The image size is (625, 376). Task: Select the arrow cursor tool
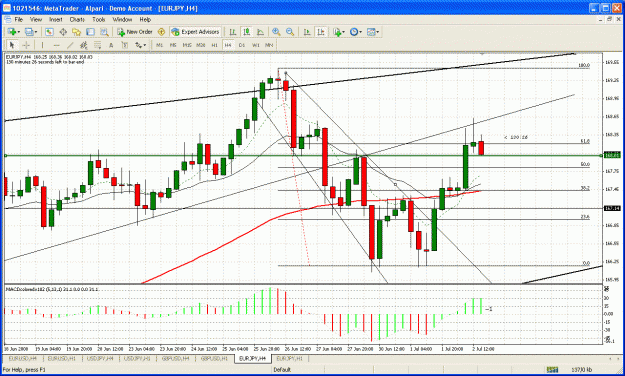[x=12, y=45]
